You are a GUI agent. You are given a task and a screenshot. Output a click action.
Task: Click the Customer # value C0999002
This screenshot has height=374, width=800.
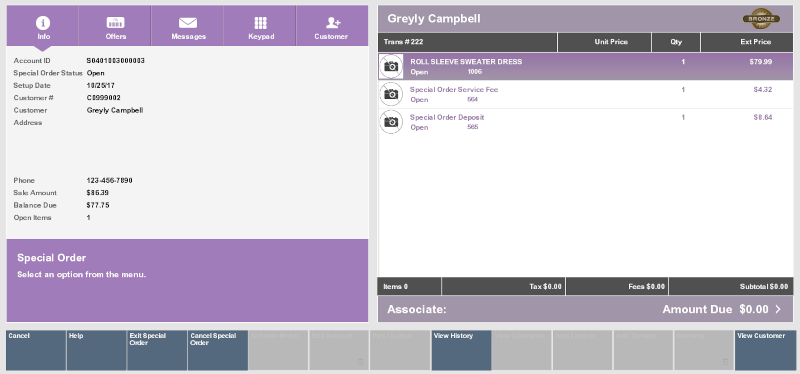pos(104,98)
